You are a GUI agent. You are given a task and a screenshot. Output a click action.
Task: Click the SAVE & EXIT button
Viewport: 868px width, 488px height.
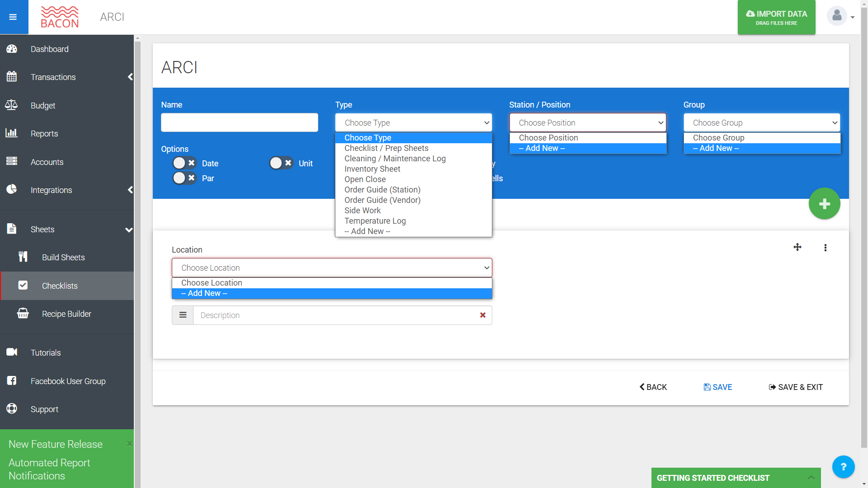pos(796,387)
